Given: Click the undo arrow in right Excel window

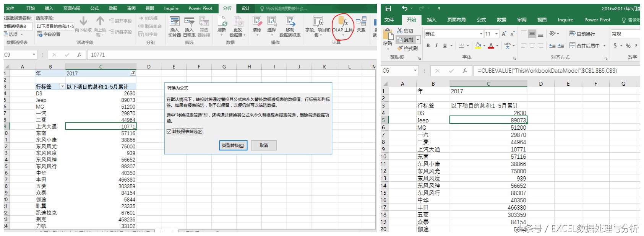Looking at the screenshot, I should pyautogui.click(x=405, y=8).
